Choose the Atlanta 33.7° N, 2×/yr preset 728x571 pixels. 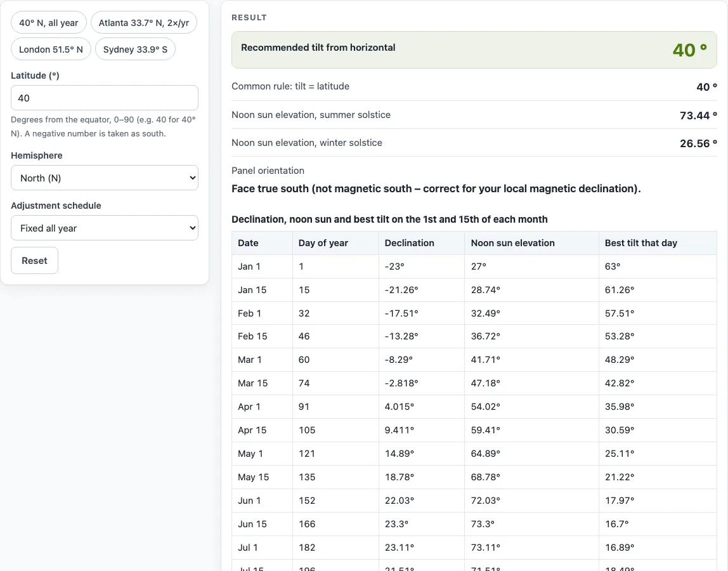pyautogui.click(x=144, y=23)
